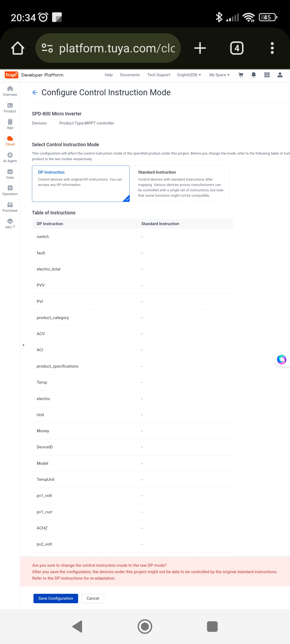
Task: Click the back arrow beside page title
Action: click(x=35, y=93)
